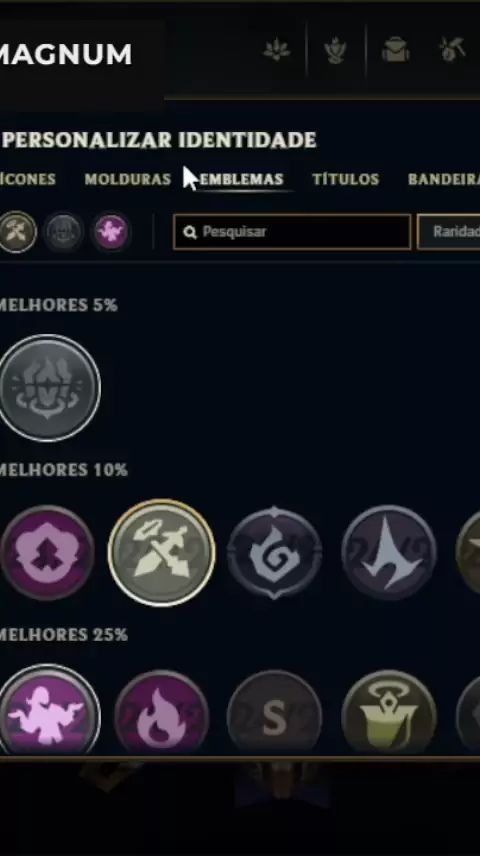The width and height of the screenshot is (480, 856).
Task: Open the Raridade filter dropdown
Action: click(449, 231)
